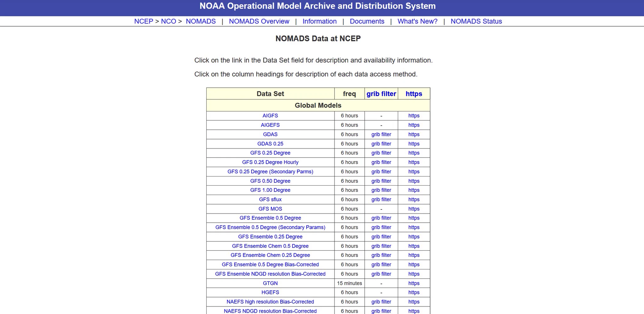The width and height of the screenshot is (644, 314).
Task: Open GTGN data set link
Action: tap(270, 283)
